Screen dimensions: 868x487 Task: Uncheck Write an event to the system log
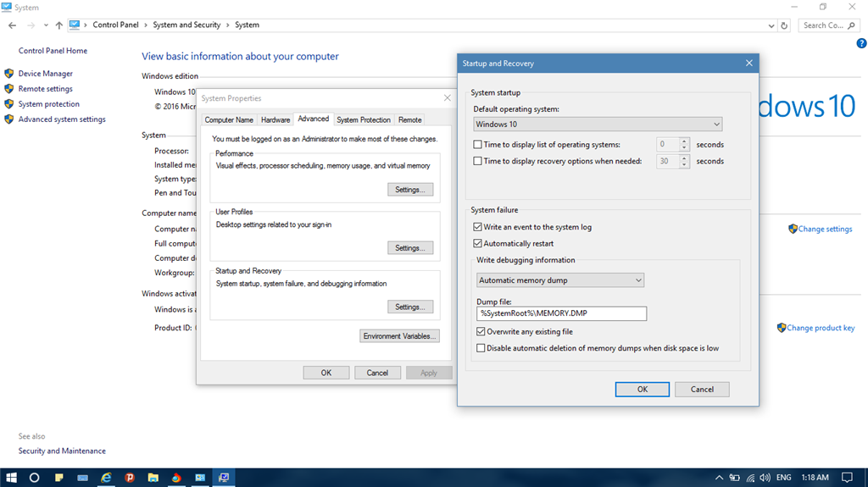pos(478,227)
